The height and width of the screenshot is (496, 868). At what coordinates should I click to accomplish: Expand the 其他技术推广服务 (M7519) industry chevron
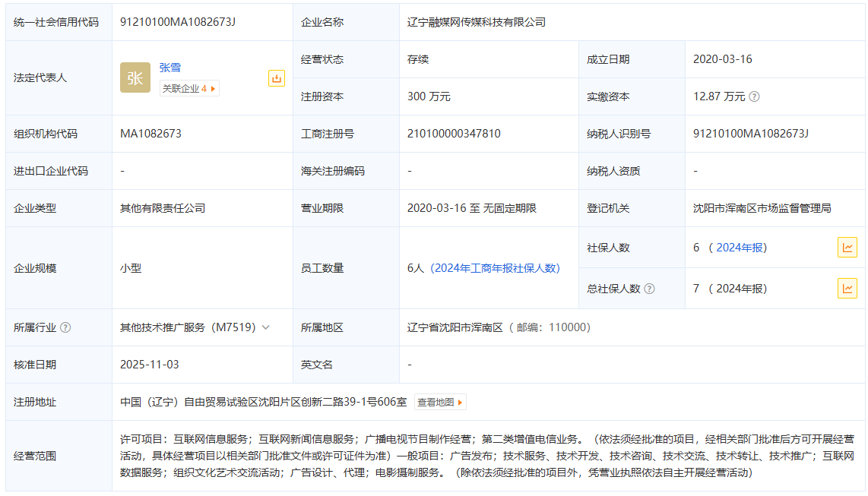pyautogui.click(x=266, y=328)
